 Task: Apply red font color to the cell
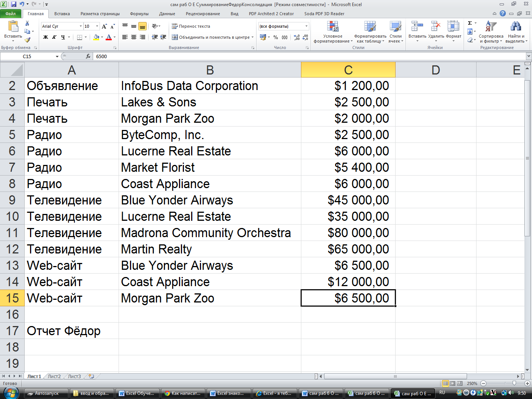109,37
